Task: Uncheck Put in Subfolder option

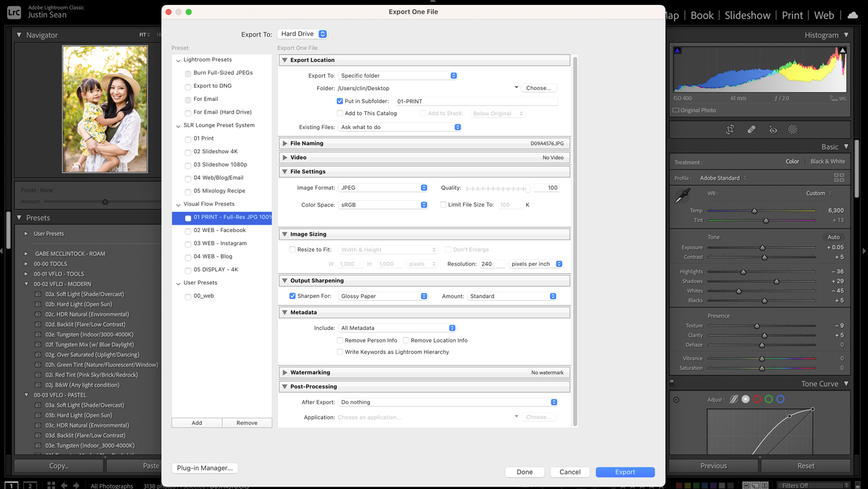Action: coord(340,101)
